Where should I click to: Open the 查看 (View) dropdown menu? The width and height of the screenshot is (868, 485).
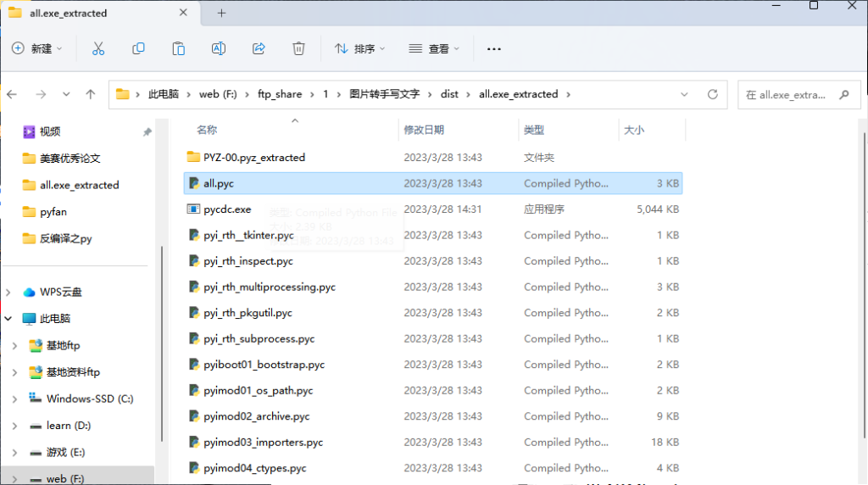pos(434,49)
